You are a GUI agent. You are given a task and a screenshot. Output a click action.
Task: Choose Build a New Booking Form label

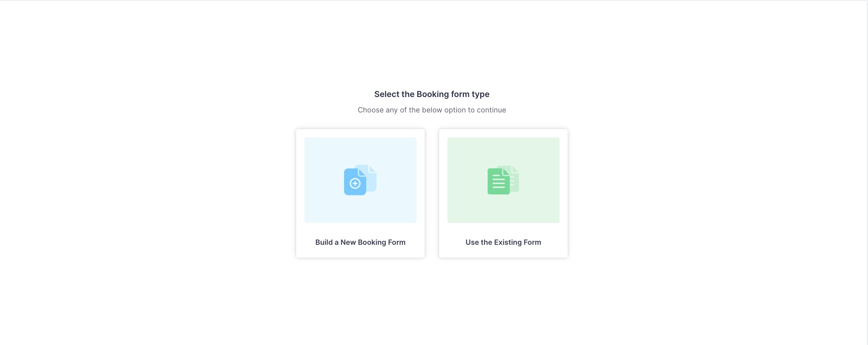point(360,242)
